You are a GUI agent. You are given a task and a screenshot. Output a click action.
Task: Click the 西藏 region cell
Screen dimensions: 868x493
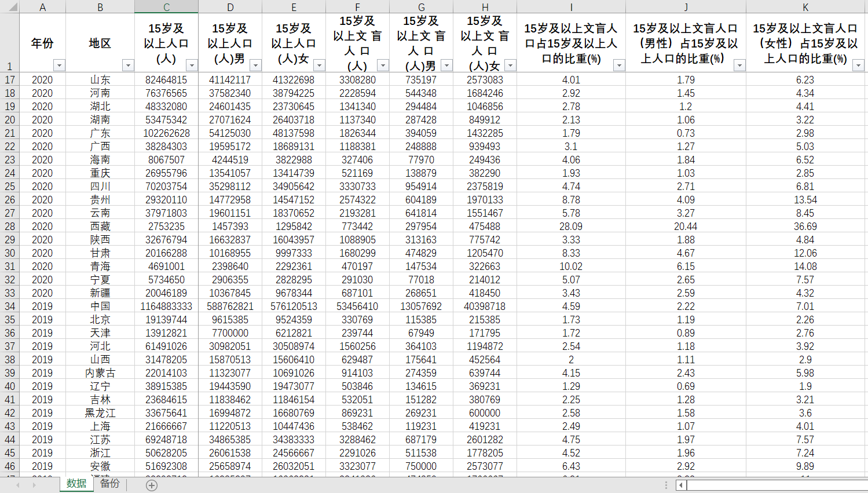pyautogui.click(x=100, y=227)
